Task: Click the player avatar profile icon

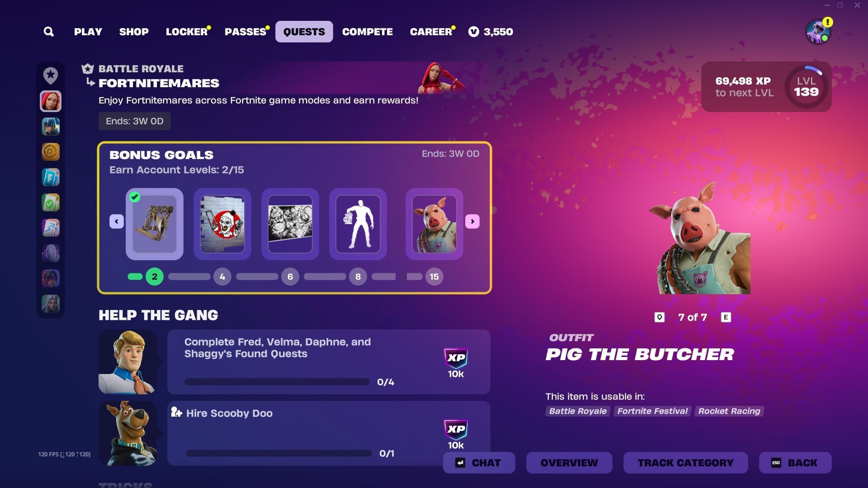Action: point(818,32)
